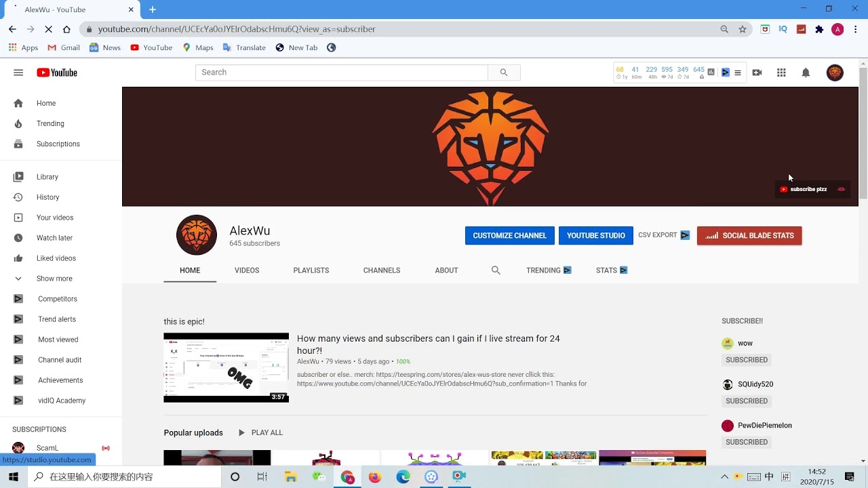Click the vidIQ blue logo icon in header

pos(725,73)
